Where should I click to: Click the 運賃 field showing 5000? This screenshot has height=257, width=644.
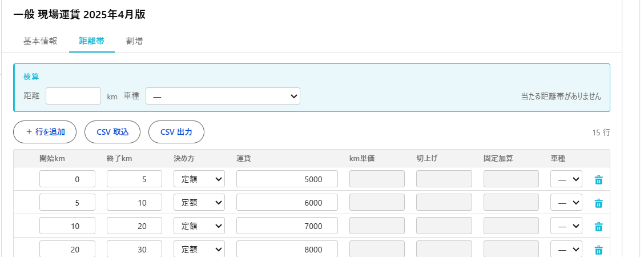287,179
